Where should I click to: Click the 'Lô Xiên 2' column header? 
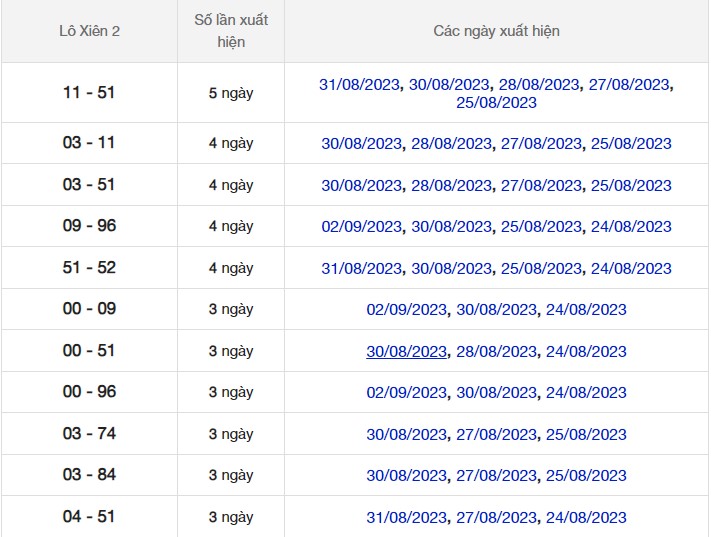coord(89,31)
